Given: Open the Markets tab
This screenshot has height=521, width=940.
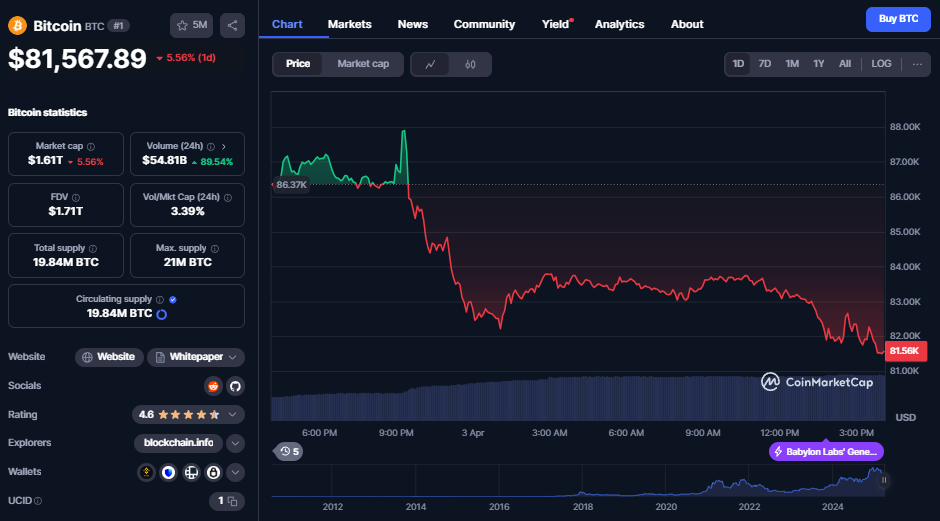Looking at the screenshot, I should click(350, 25).
